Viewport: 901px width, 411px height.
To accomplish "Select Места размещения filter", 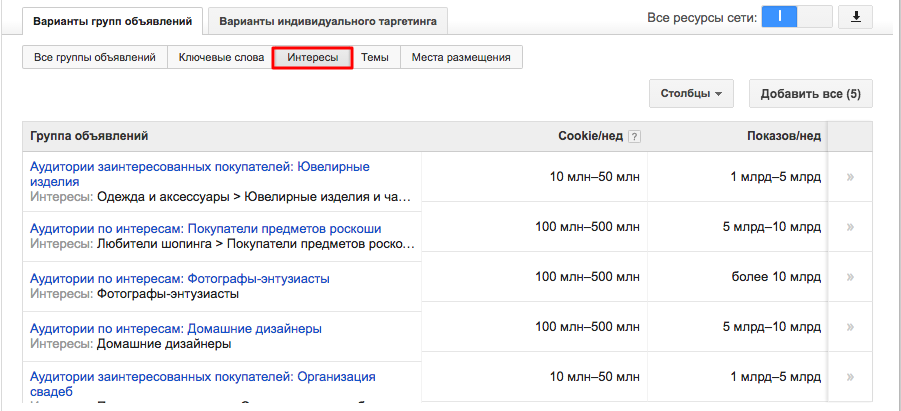I will [461, 57].
